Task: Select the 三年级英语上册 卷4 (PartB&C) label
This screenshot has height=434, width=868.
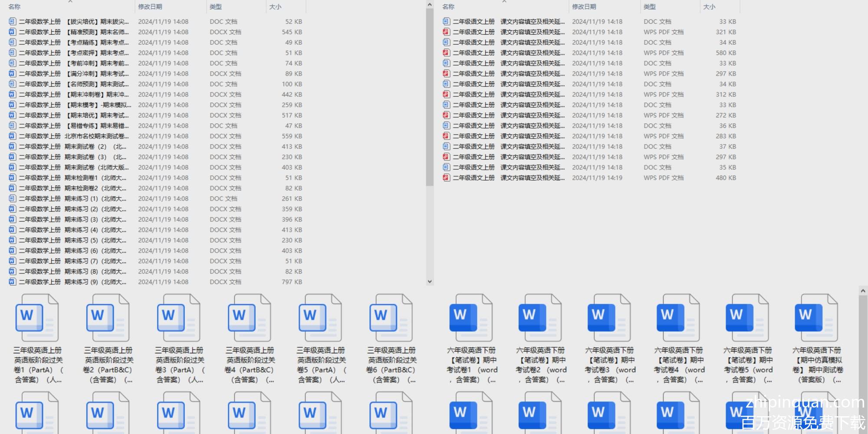Action: click(x=250, y=365)
